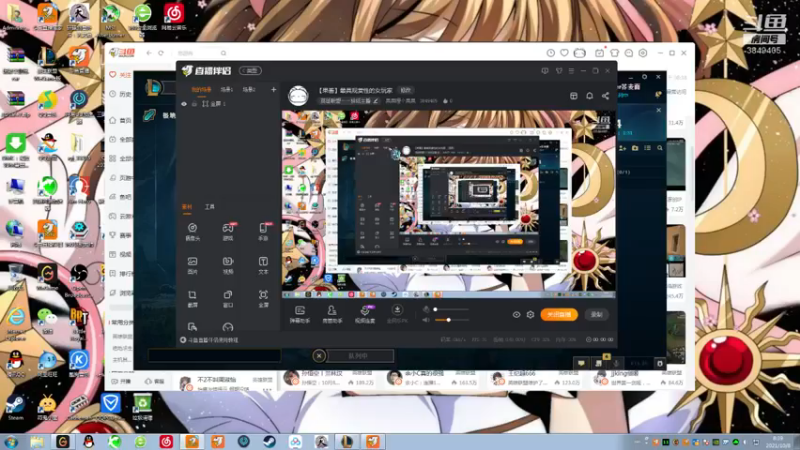
Task: Open video co-streaming feature
Action: pos(365,314)
